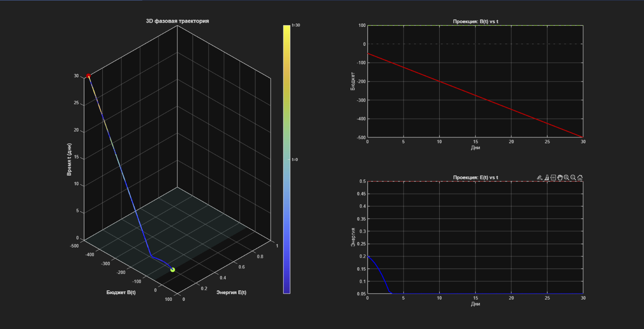This screenshot has height=329, width=644.
Task: Click the "t=0" colorbar label
Action: point(295,160)
